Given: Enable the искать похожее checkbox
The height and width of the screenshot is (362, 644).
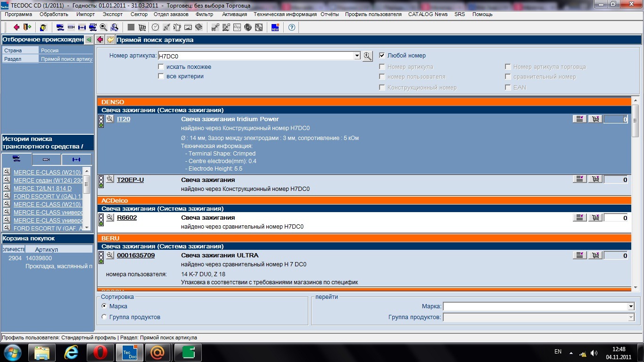Looking at the screenshot, I should tap(161, 67).
